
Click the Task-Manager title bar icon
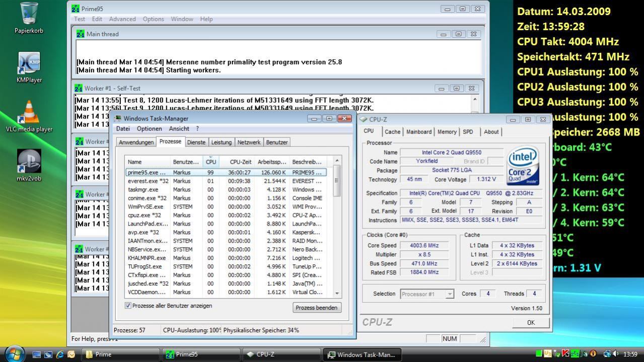(x=118, y=118)
